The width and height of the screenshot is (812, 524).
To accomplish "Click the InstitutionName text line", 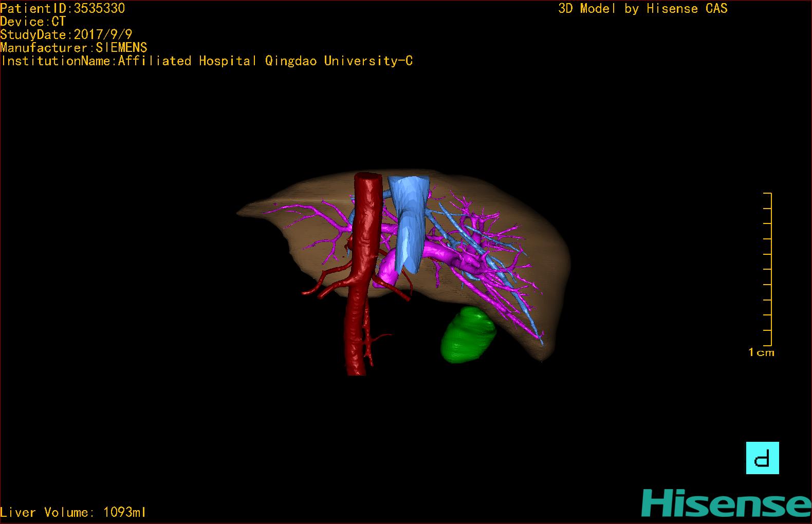I will tap(207, 61).
